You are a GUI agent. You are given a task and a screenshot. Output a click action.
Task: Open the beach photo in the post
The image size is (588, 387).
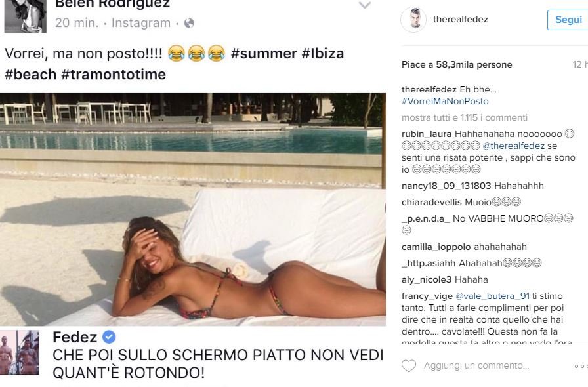click(x=193, y=210)
